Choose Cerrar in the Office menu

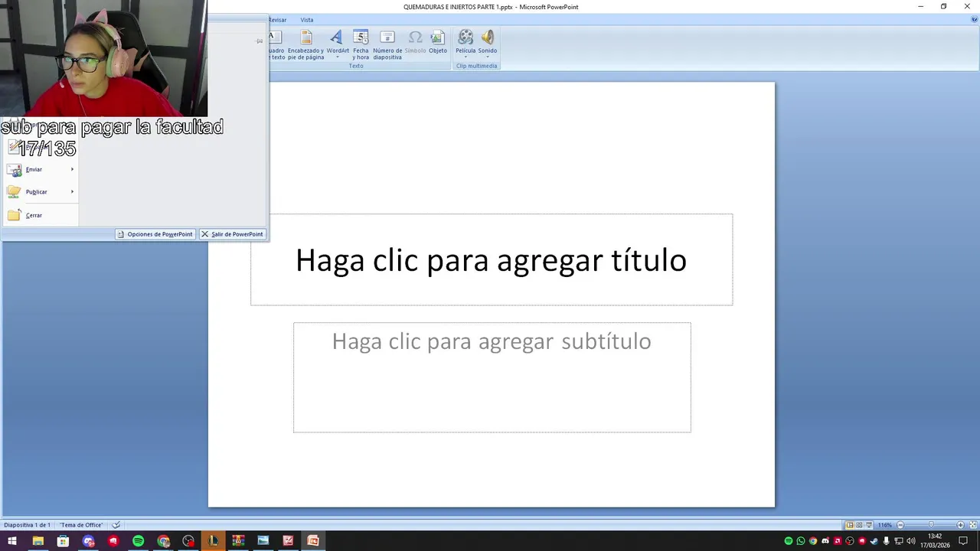tap(40, 215)
